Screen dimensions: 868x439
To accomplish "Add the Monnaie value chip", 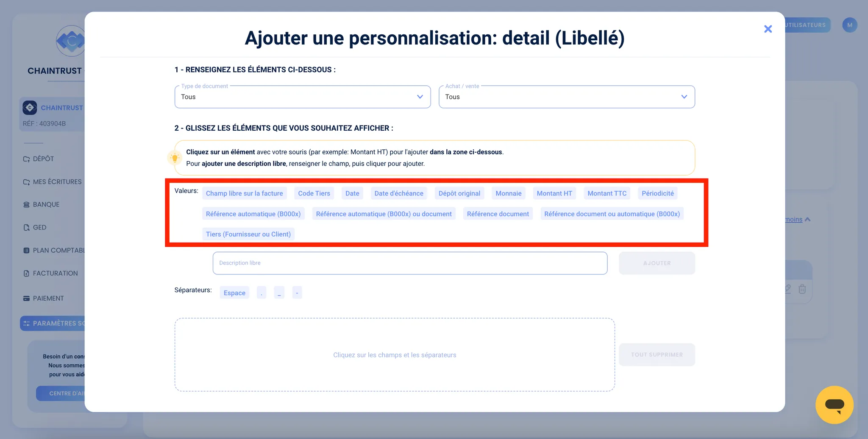I will (x=509, y=193).
